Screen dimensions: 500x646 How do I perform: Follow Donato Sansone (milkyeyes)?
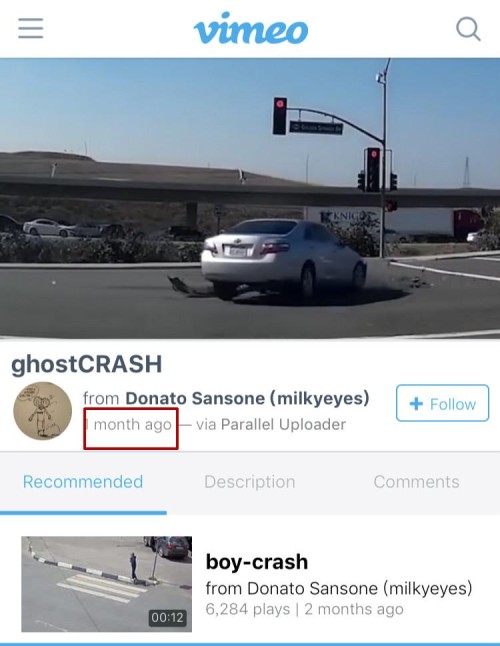click(x=442, y=403)
